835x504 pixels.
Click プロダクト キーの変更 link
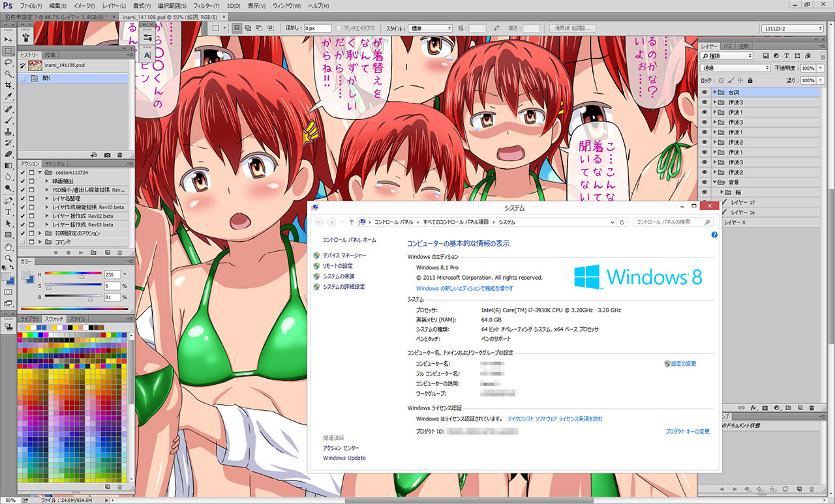(x=688, y=432)
